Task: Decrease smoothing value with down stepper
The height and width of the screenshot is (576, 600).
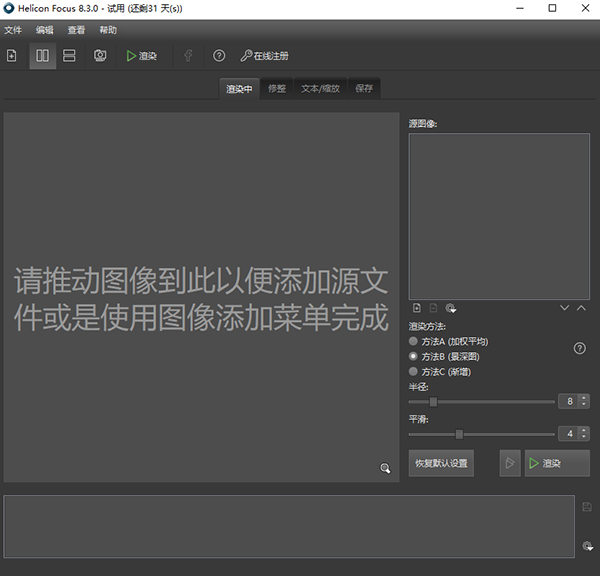Action: click(x=584, y=437)
